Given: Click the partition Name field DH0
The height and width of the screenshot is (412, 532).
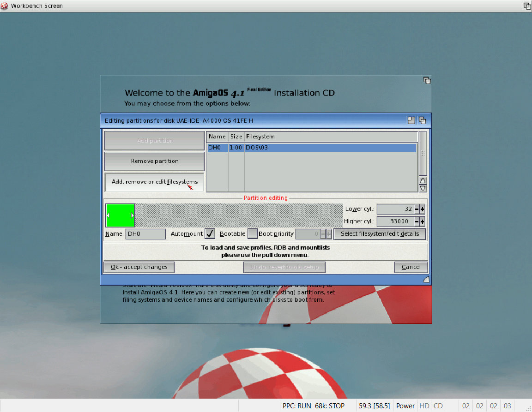Looking at the screenshot, I should (145, 233).
